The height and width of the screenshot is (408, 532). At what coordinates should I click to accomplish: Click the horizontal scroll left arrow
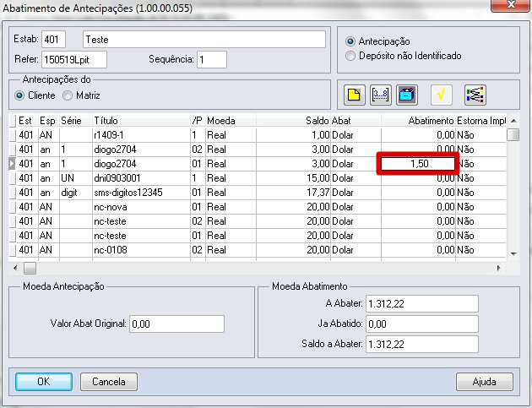coord(15,268)
